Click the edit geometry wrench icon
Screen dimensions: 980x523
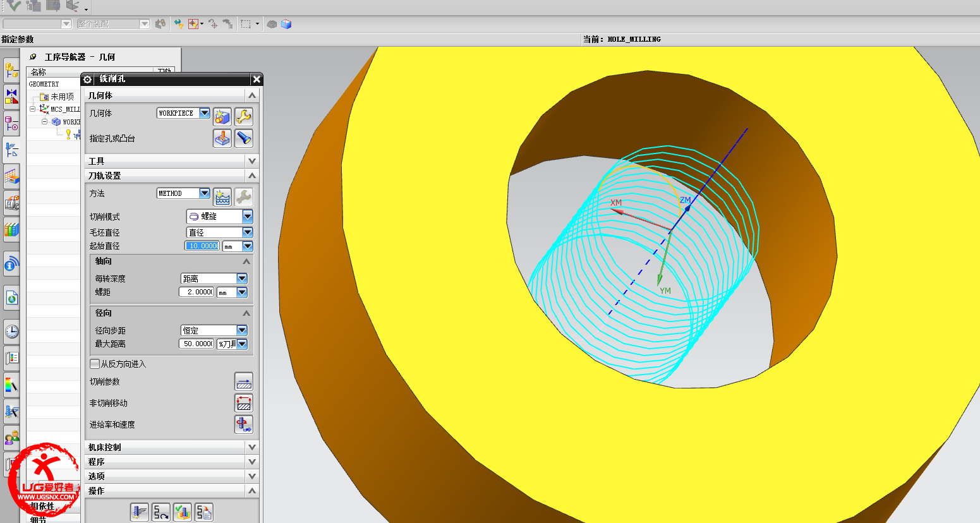[x=244, y=116]
